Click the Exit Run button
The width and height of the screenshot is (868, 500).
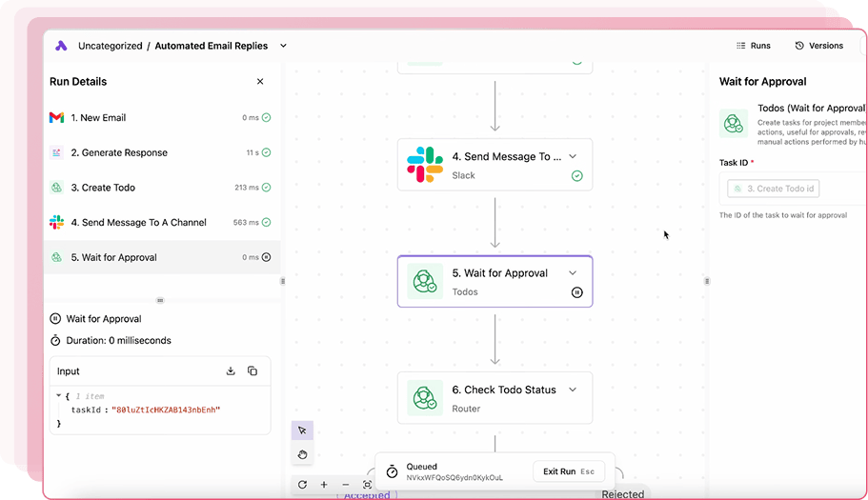(569, 471)
